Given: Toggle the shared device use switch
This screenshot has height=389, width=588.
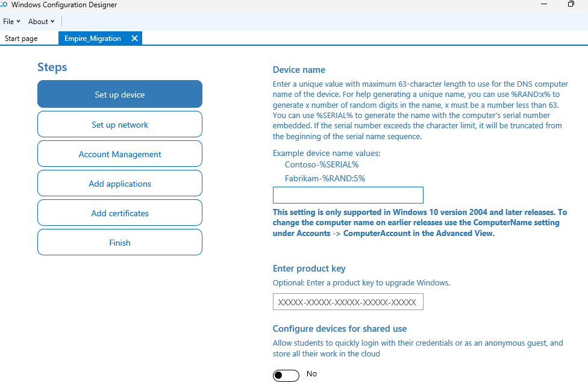Looking at the screenshot, I should tap(286, 375).
